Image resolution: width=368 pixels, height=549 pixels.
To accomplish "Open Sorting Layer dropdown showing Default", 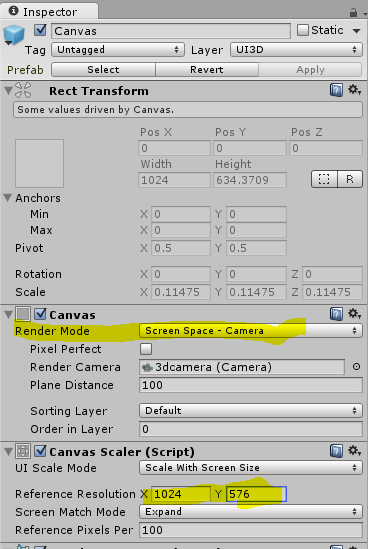I will (x=251, y=410).
